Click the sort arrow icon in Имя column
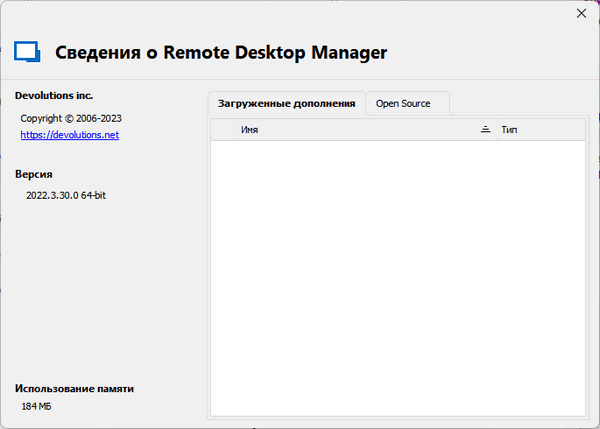This screenshot has height=429, width=600. [x=484, y=130]
